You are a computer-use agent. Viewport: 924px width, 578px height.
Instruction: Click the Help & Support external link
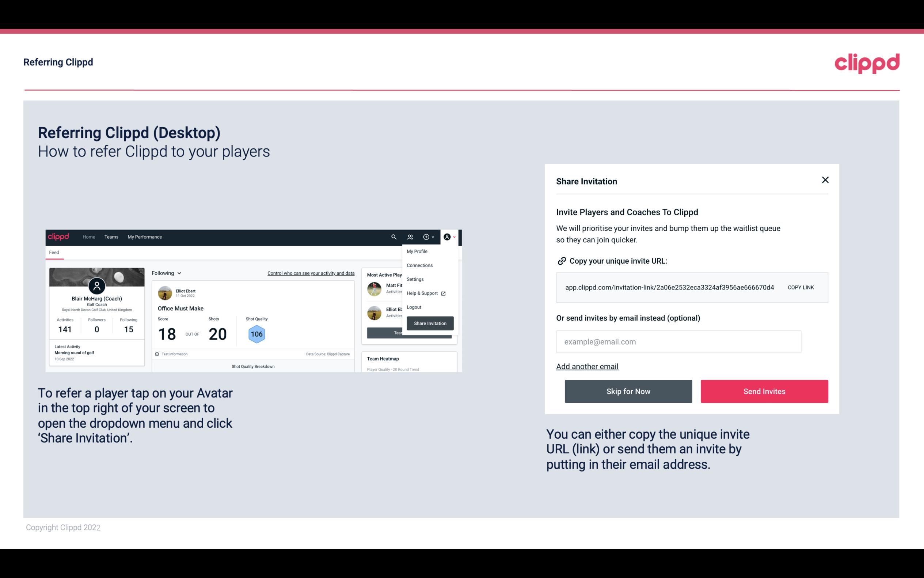(425, 293)
